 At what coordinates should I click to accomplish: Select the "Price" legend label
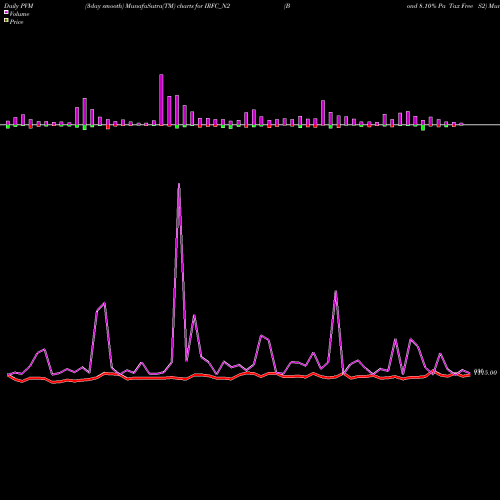(16, 22)
